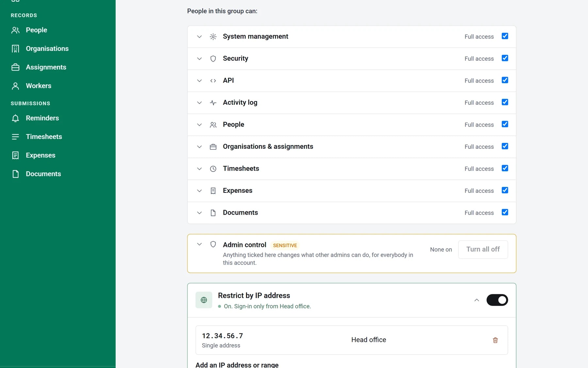
Task: Click the Organisations building icon in the sidebar
Action: (x=15, y=49)
